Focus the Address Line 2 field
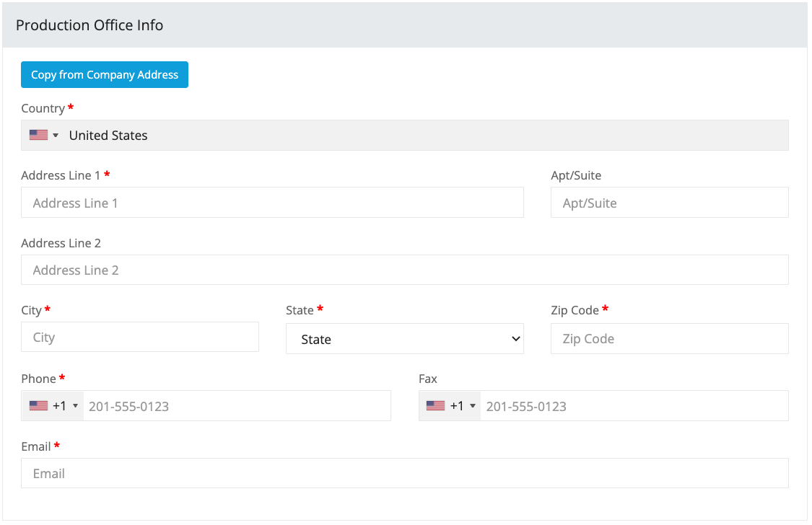Screen dimensions: 812x525 coord(404,270)
